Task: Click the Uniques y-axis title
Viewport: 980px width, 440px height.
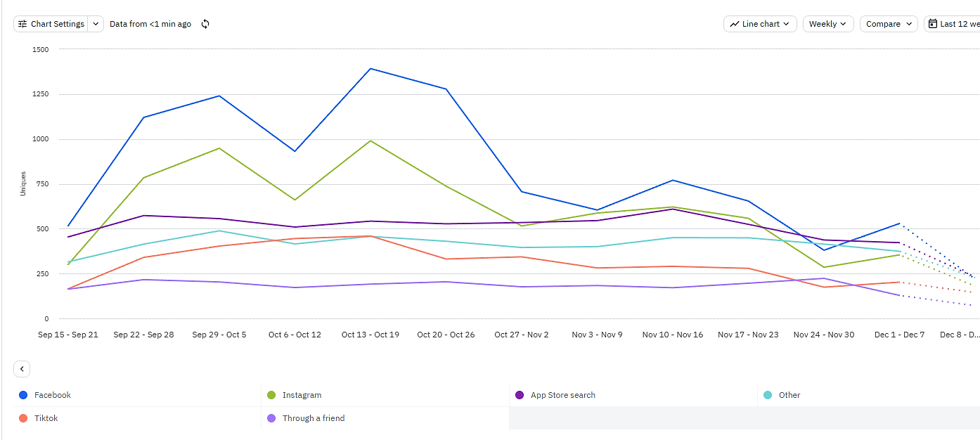Action: [23, 183]
